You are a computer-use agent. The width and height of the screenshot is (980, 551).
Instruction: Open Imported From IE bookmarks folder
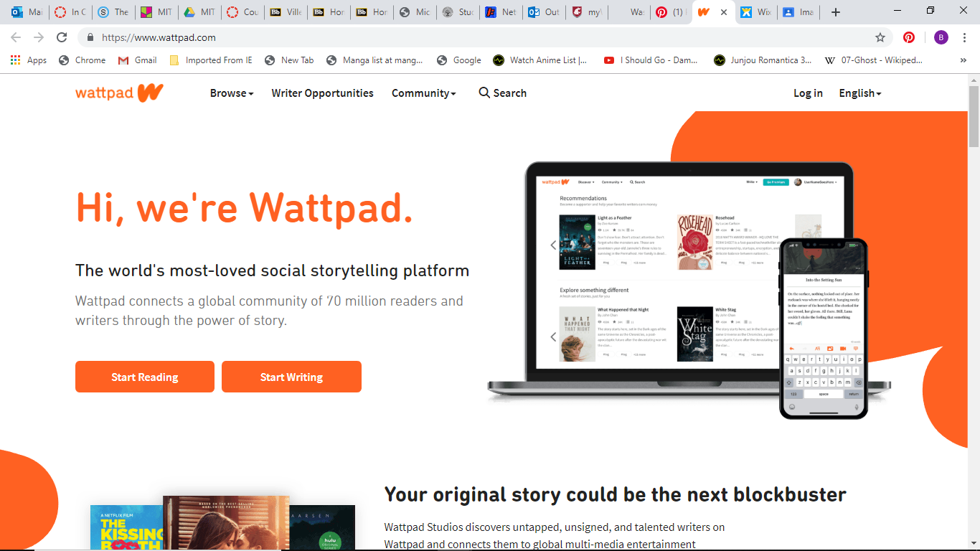click(x=211, y=60)
